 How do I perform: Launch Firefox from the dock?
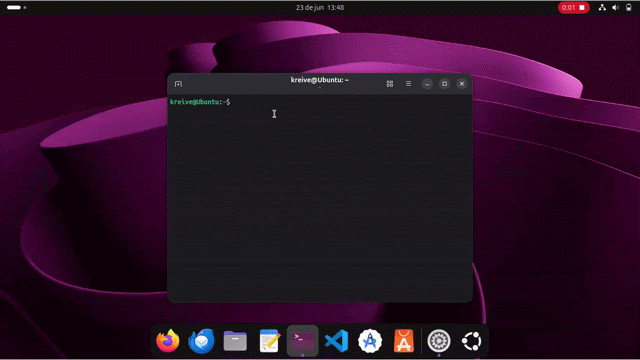pyautogui.click(x=168, y=341)
